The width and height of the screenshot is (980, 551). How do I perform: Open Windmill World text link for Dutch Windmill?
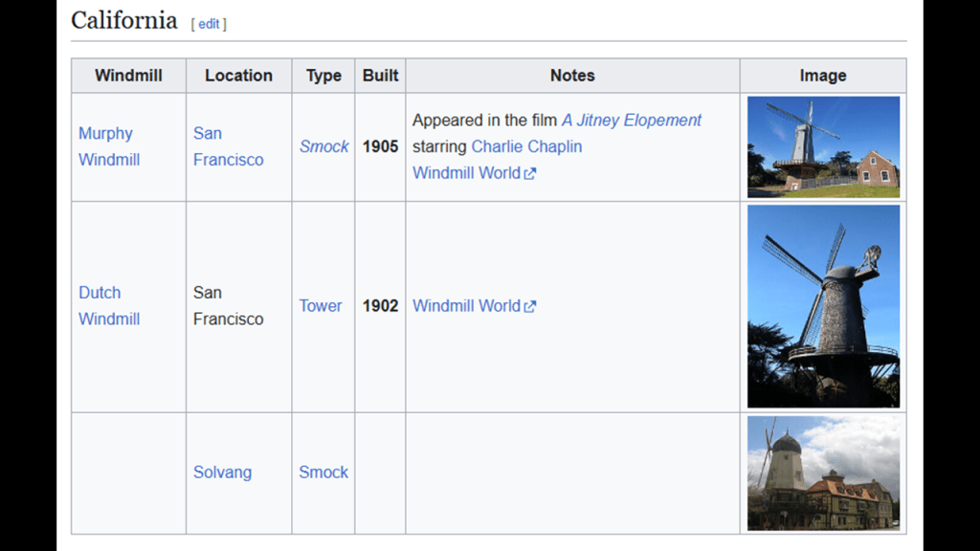point(466,306)
